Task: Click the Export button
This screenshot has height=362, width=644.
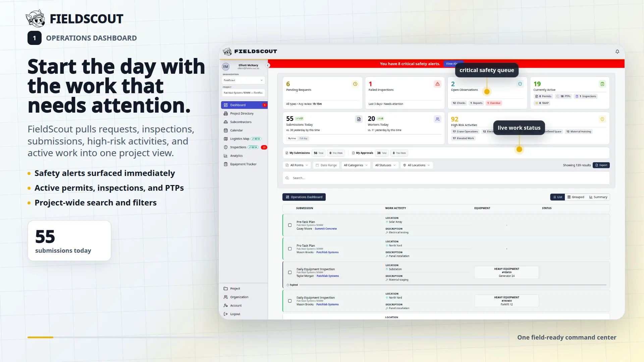Action: coord(601,165)
